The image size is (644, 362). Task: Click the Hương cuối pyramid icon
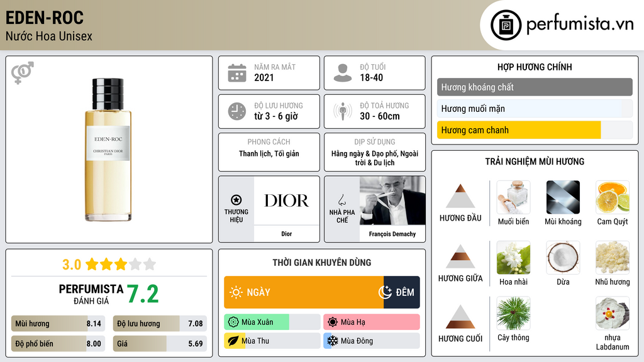pyautogui.click(x=460, y=317)
